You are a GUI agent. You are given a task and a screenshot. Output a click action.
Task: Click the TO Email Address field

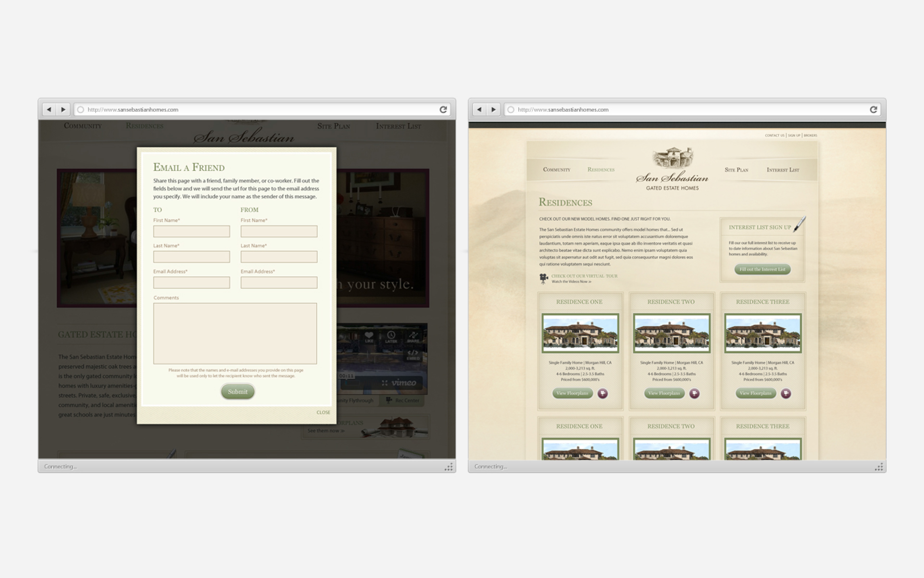(192, 282)
